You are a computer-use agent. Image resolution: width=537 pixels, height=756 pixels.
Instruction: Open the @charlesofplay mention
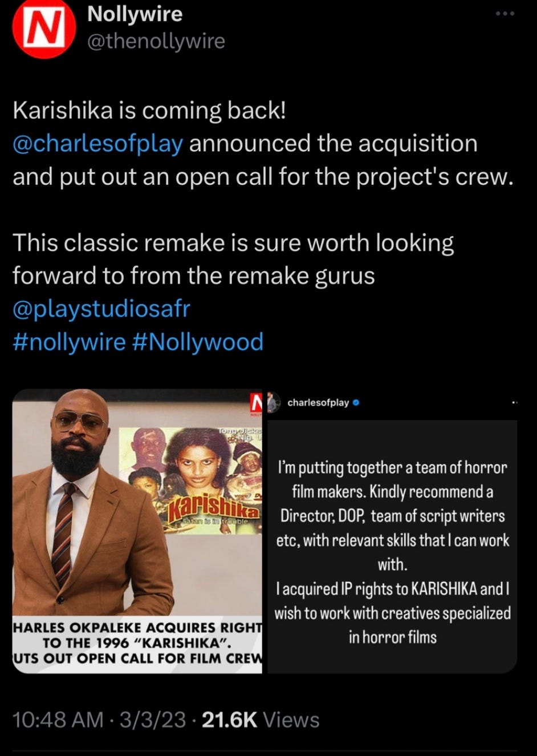pos(97,143)
